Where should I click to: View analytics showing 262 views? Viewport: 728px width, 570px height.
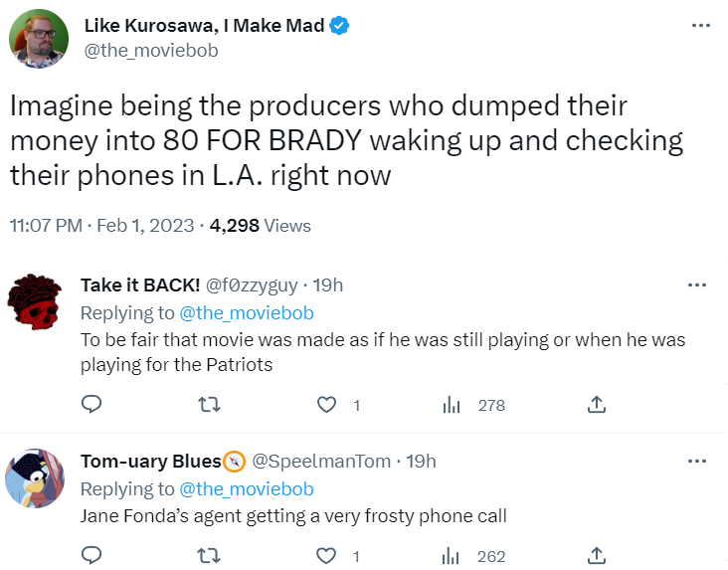[473, 556]
